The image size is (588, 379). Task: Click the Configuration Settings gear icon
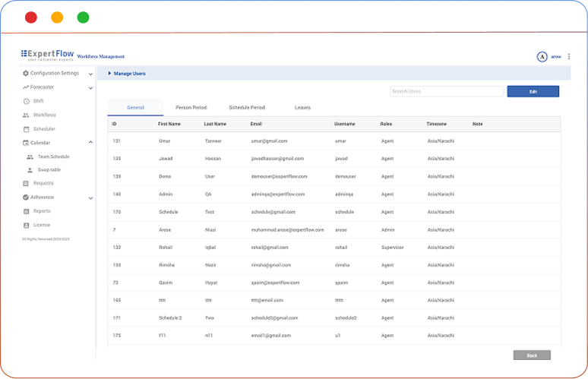pos(26,74)
